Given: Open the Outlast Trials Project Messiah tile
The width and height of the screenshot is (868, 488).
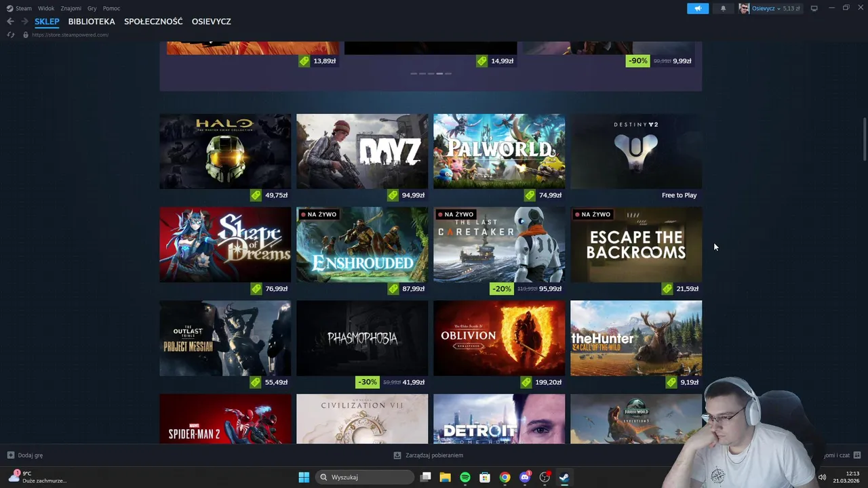Looking at the screenshot, I should (225, 338).
